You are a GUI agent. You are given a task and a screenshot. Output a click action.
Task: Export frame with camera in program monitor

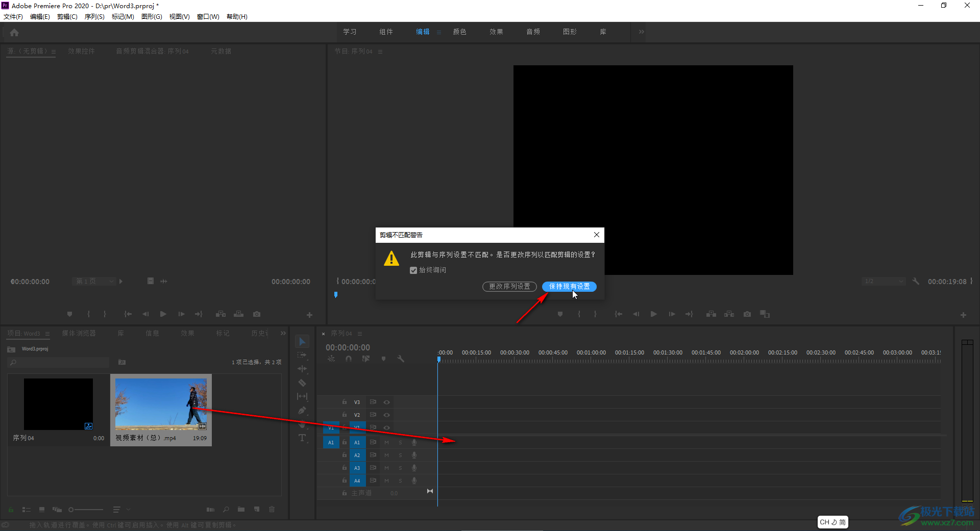tap(747, 314)
